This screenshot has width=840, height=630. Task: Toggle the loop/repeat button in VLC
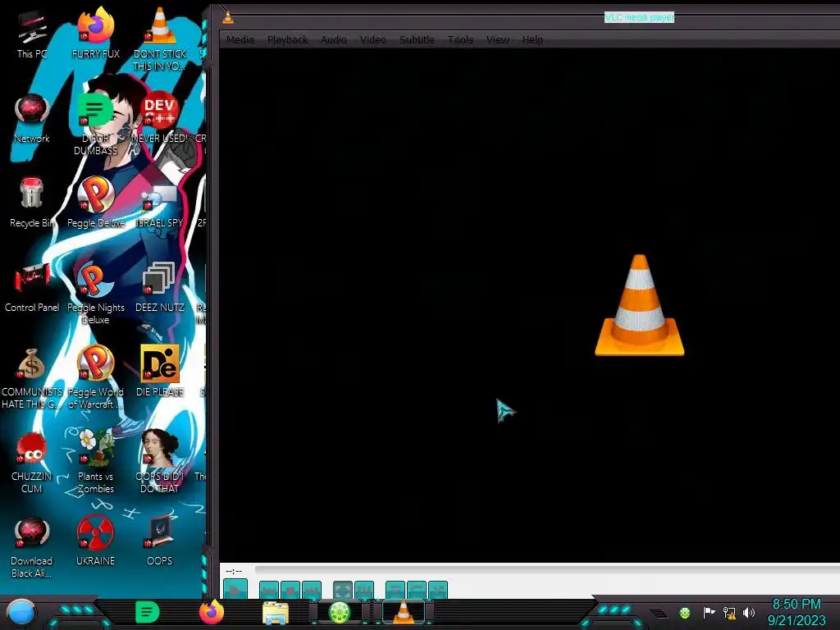point(416,591)
